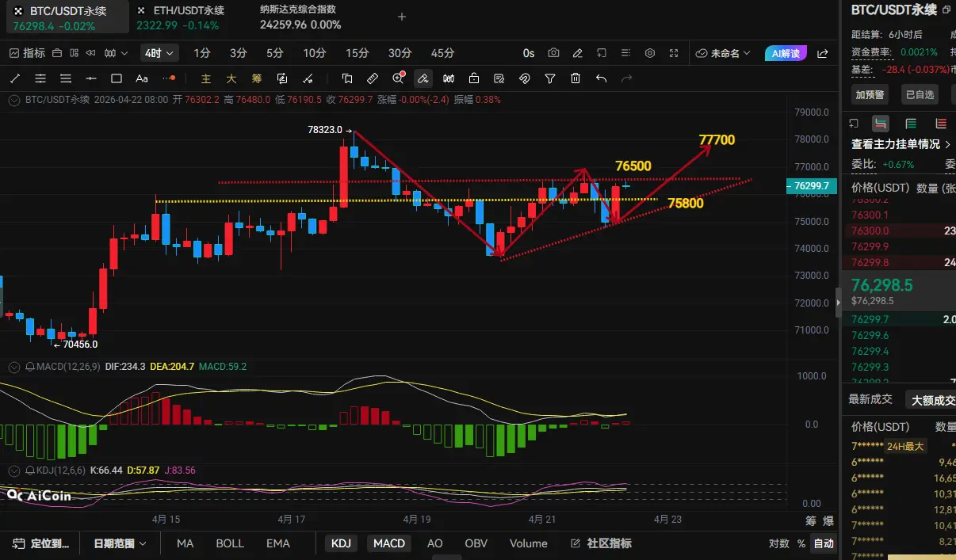This screenshot has height=560, width=956.
Task: Expand 查看主力挂单情况 chevron
Action: pyautogui.click(x=948, y=144)
